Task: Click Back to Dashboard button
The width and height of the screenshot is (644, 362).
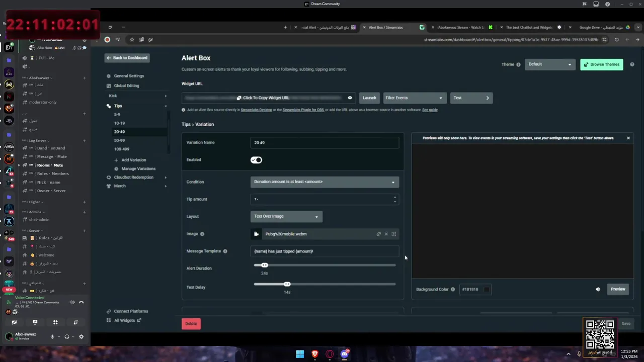Action: [x=127, y=58]
